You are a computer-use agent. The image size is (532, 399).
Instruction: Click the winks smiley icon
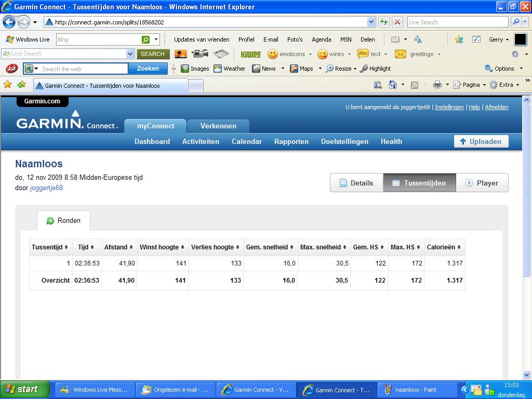(x=322, y=54)
